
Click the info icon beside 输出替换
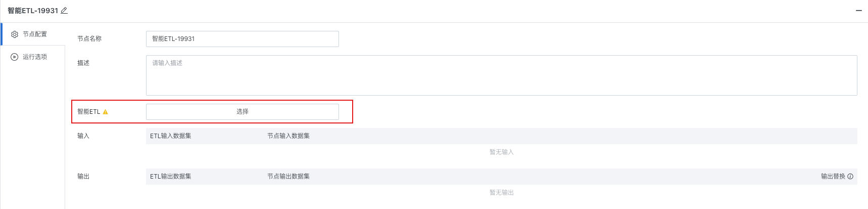[x=850, y=177]
